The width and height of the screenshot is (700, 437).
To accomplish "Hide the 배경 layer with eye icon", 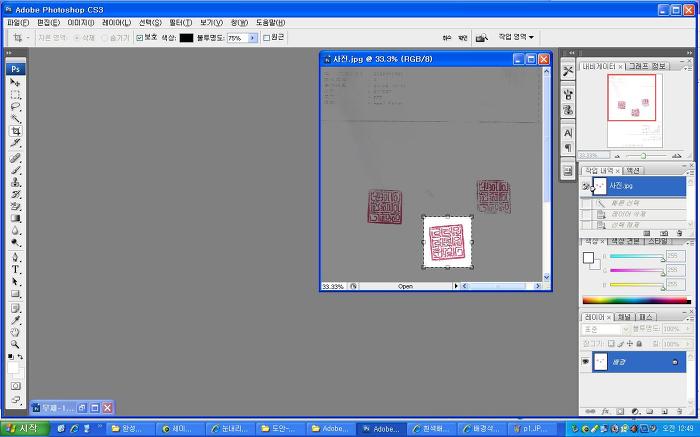I will (x=586, y=361).
